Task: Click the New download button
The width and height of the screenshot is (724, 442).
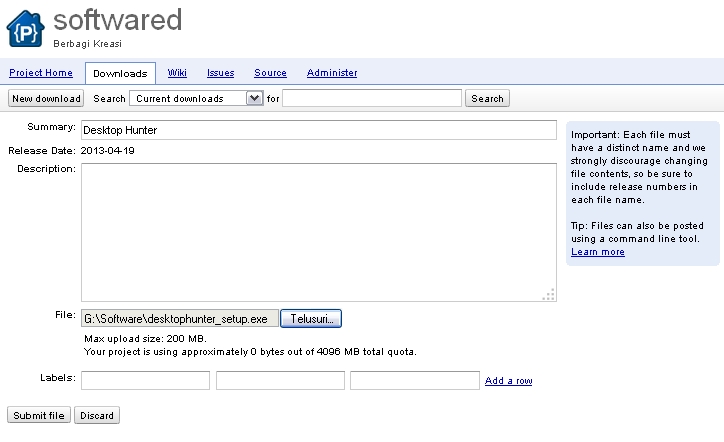Action: coord(46,98)
